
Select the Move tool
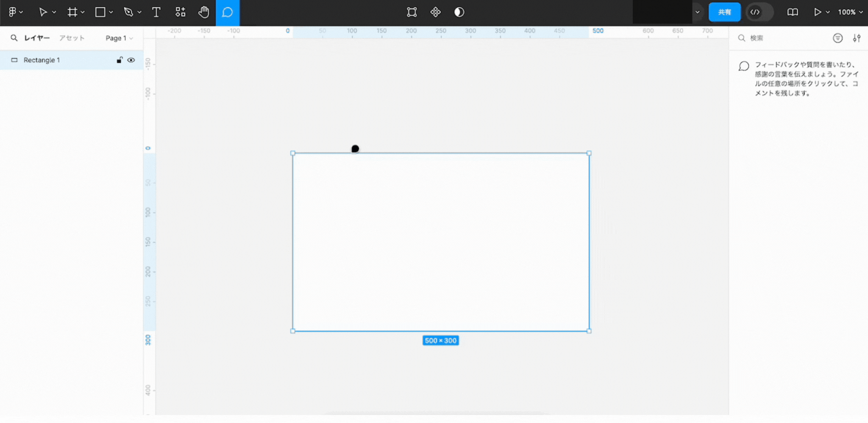(42, 12)
